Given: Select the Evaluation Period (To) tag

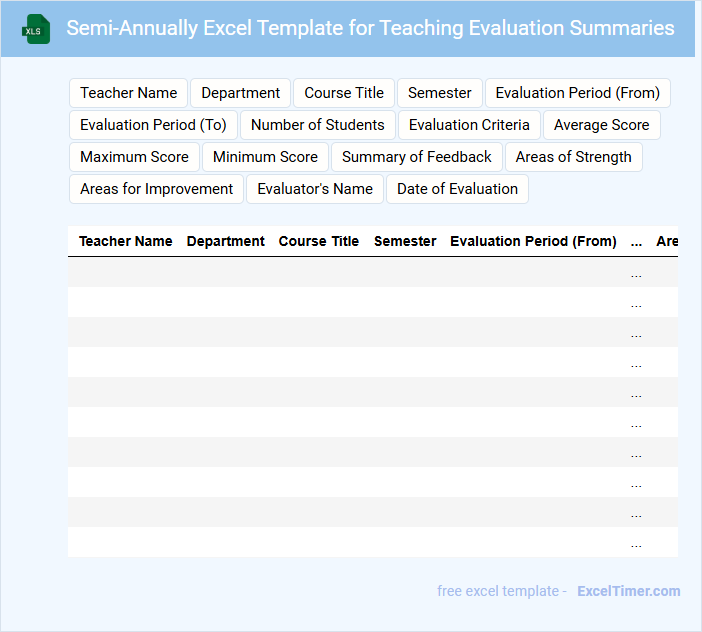Looking at the screenshot, I should [153, 125].
